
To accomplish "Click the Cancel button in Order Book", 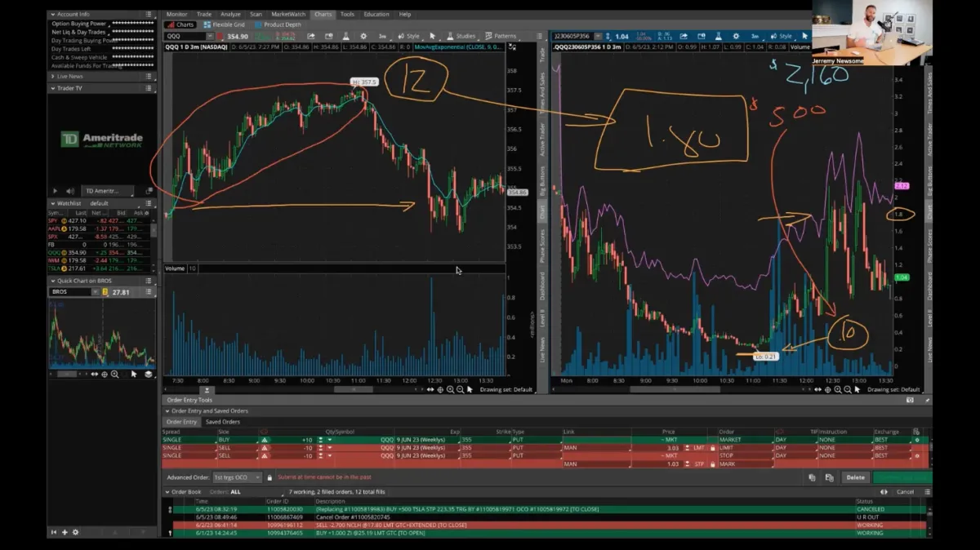I will [905, 492].
